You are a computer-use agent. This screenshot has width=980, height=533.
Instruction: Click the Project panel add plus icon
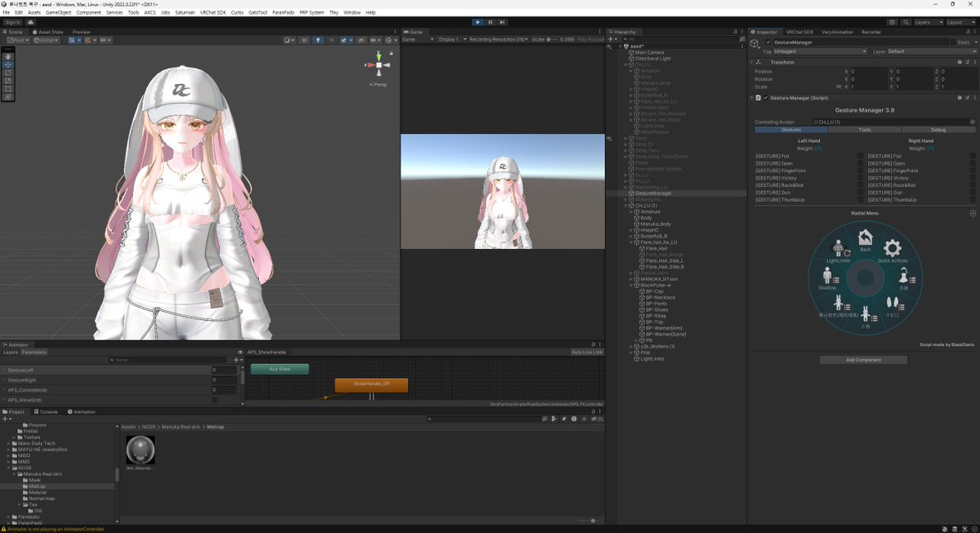click(x=7, y=419)
